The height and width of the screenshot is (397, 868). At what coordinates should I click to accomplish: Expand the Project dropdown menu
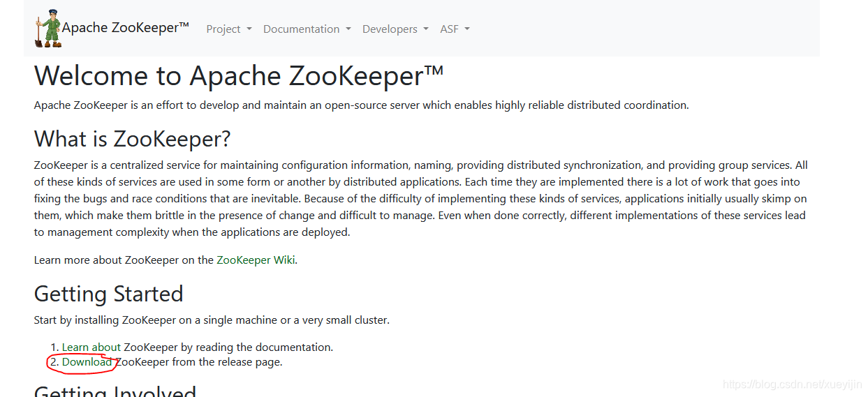pyautogui.click(x=229, y=29)
